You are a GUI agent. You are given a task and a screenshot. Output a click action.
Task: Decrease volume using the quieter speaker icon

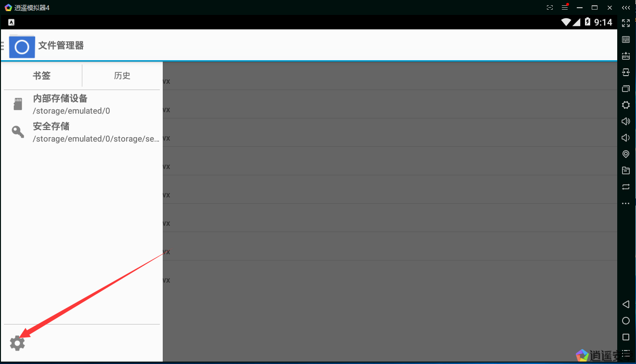(626, 138)
